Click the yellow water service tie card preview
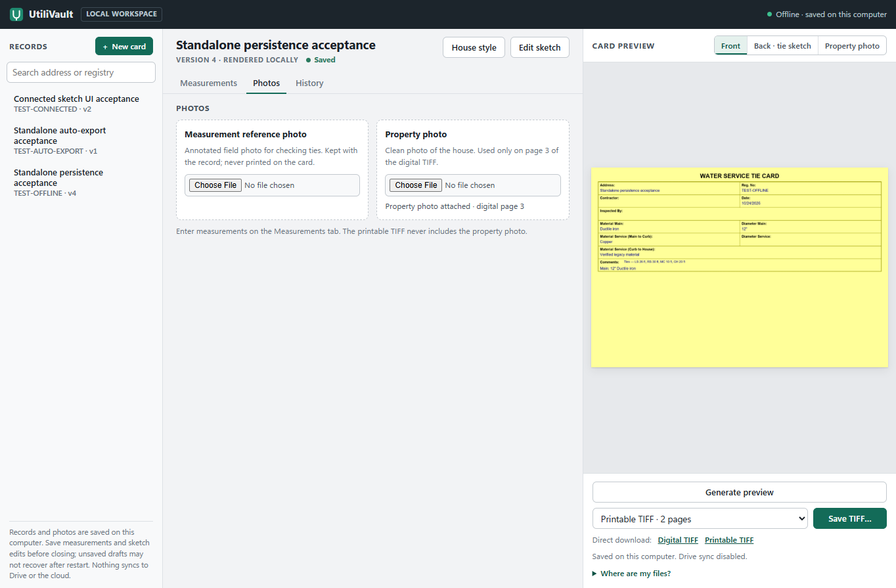Viewport: 896px width, 588px height. [740, 267]
